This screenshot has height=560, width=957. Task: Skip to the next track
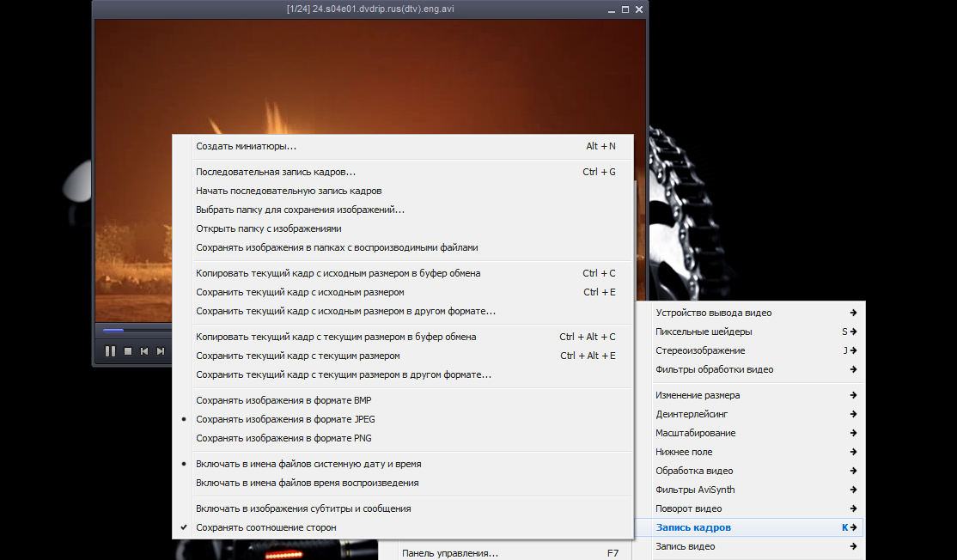point(161,351)
